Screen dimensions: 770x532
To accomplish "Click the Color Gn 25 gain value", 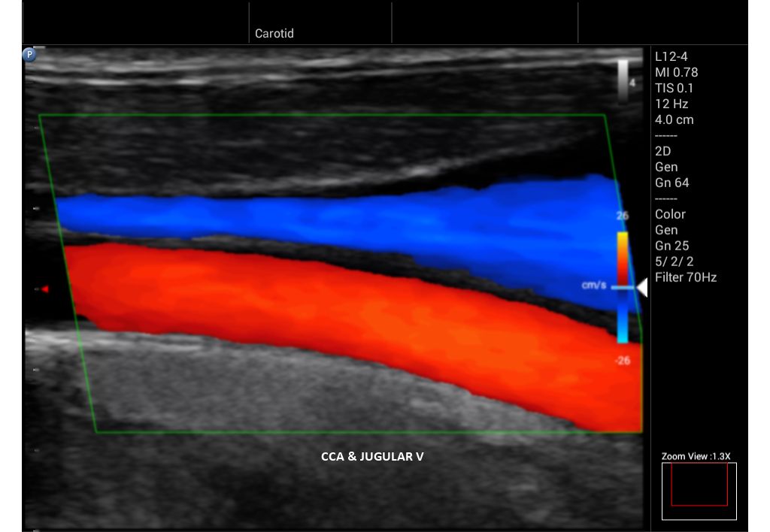I will (x=671, y=246).
